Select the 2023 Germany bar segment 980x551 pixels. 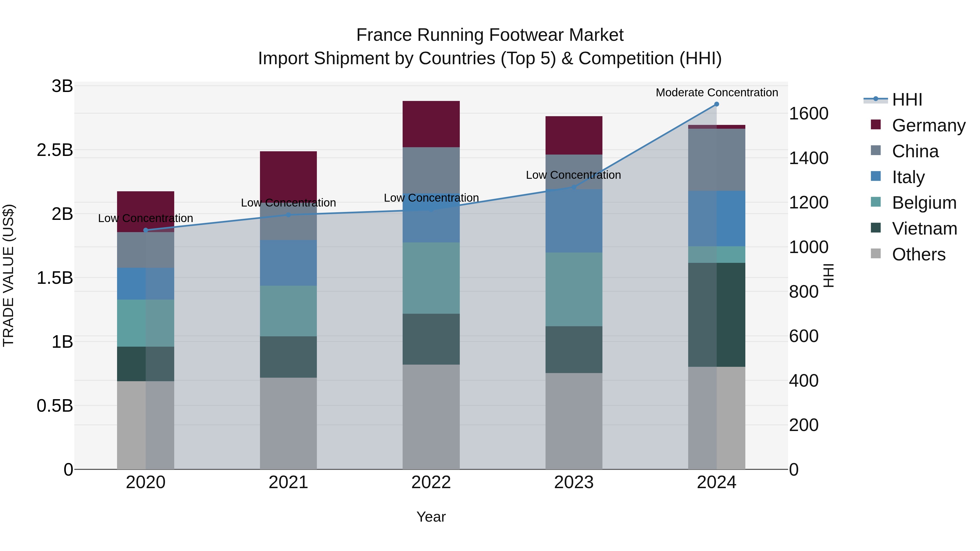[x=574, y=136]
